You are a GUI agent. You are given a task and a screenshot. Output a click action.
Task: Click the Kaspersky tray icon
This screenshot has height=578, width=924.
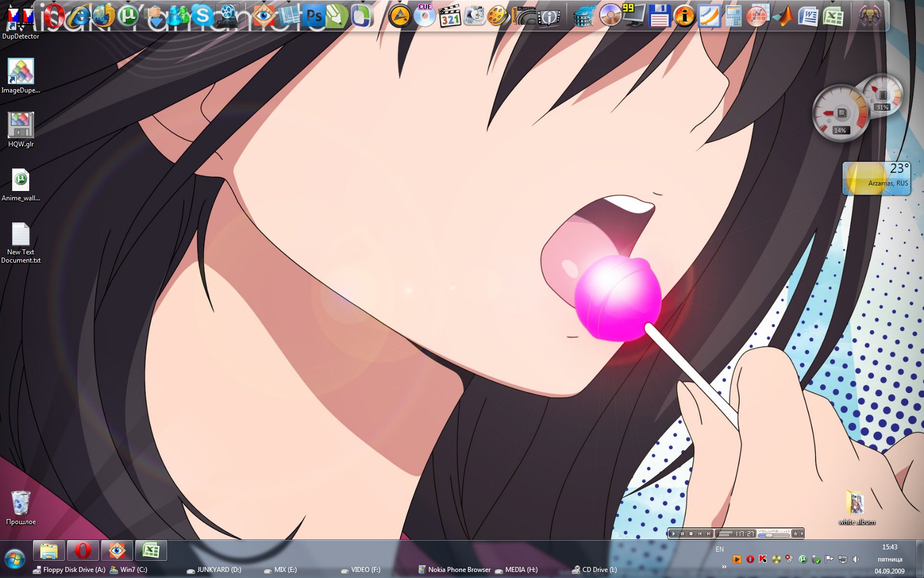[763, 559]
